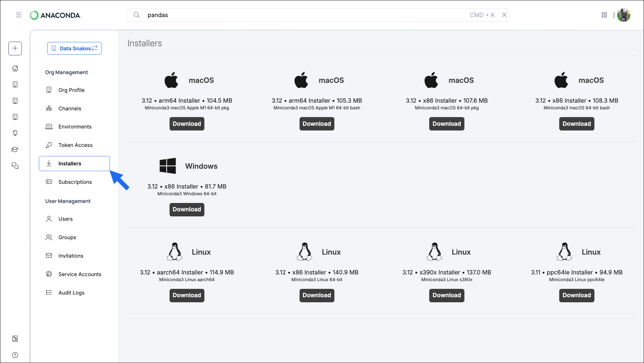The height and width of the screenshot is (363, 644).
Task: Click the lightbulb icon in left rail
Action: (15, 133)
